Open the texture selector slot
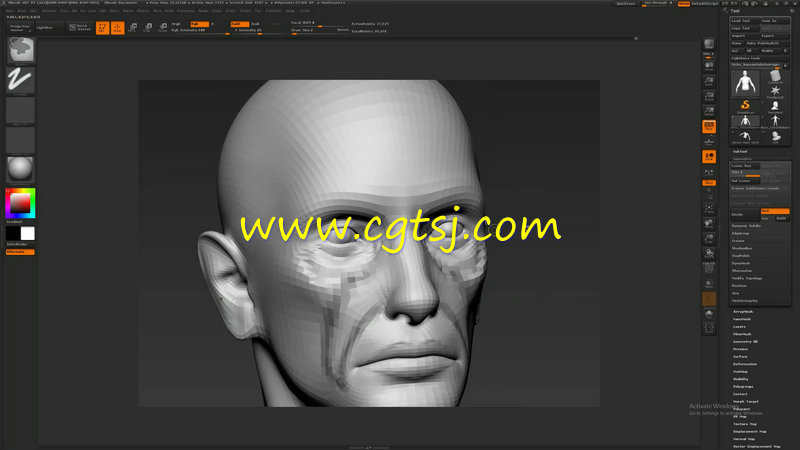 tap(20, 140)
